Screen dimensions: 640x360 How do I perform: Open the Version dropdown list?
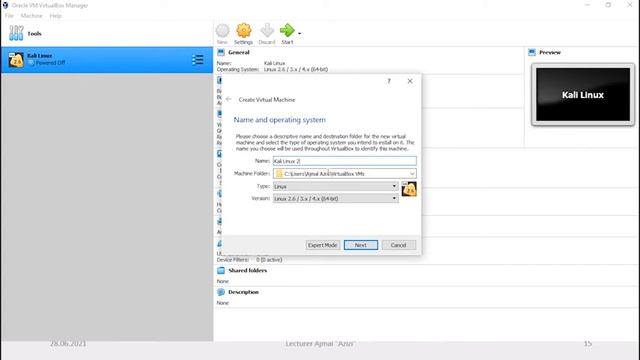pos(336,198)
